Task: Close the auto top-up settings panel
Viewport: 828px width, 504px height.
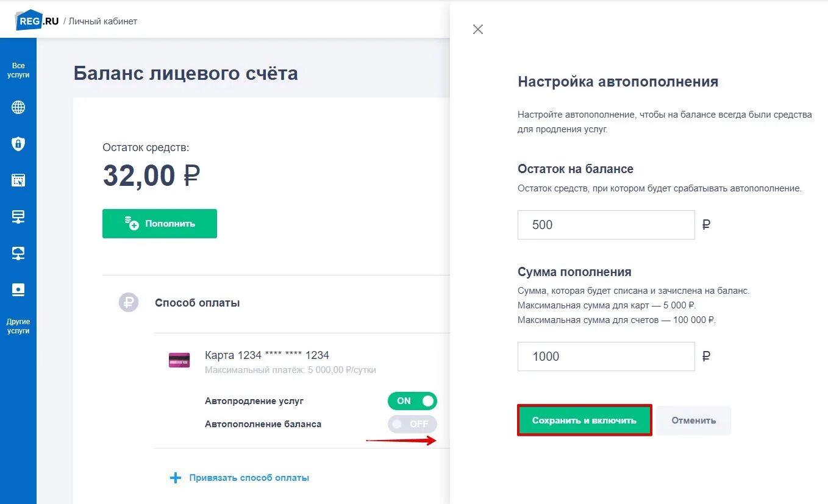Action: [478, 29]
